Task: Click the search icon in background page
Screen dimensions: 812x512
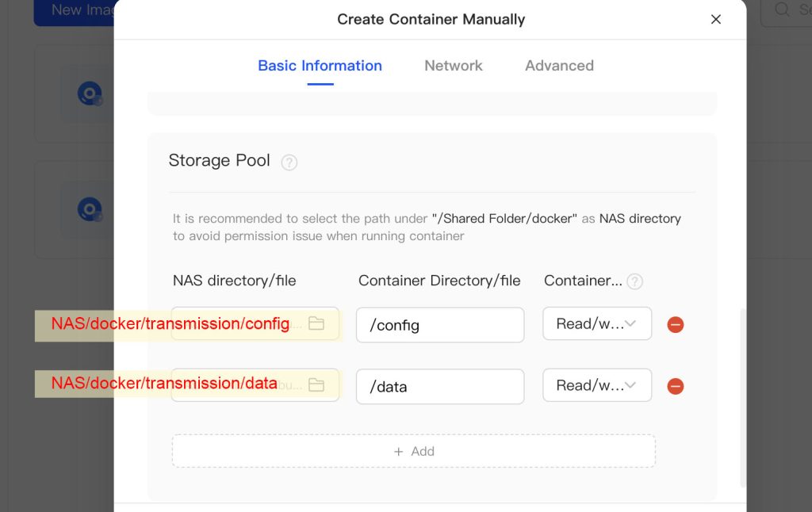Action: (x=783, y=10)
